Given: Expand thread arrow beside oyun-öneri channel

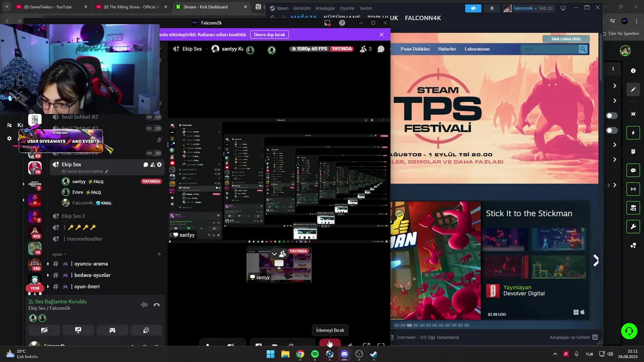Looking at the screenshot, I should coord(48,287).
